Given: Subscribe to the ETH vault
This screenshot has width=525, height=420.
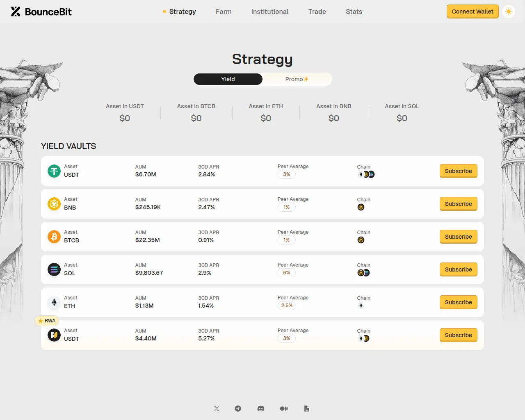Looking at the screenshot, I should coord(459,302).
